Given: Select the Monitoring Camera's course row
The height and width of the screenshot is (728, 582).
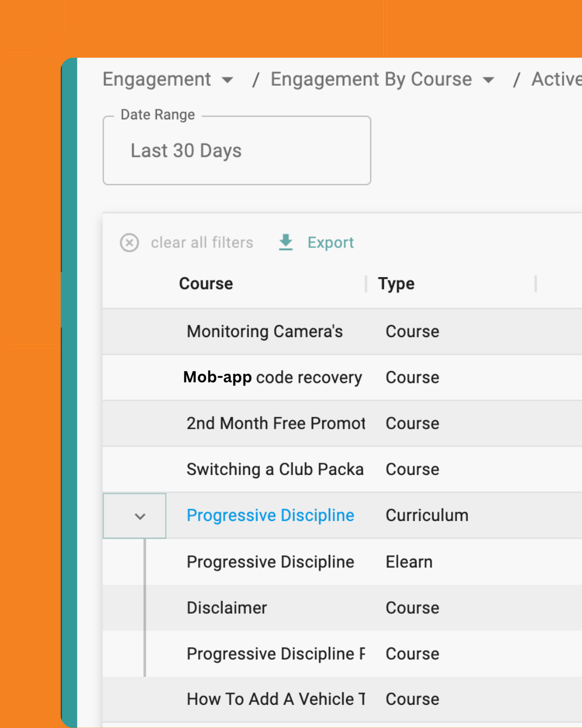Looking at the screenshot, I should pos(265,332).
